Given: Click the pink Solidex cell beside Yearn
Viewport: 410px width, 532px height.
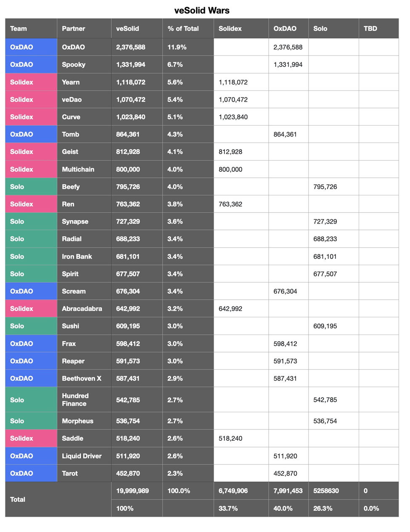Looking at the screenshot, I should 31,82.
